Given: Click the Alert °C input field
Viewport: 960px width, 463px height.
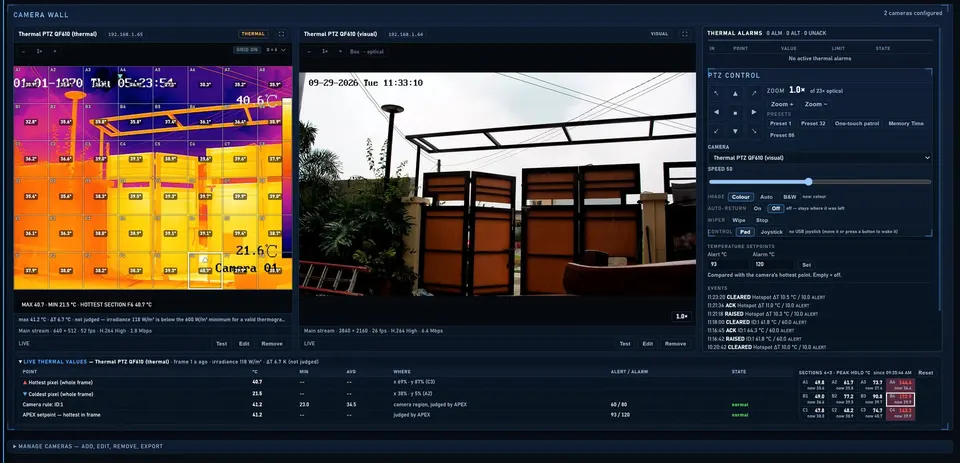Looking at the screenshot, I should coord(729,265).
